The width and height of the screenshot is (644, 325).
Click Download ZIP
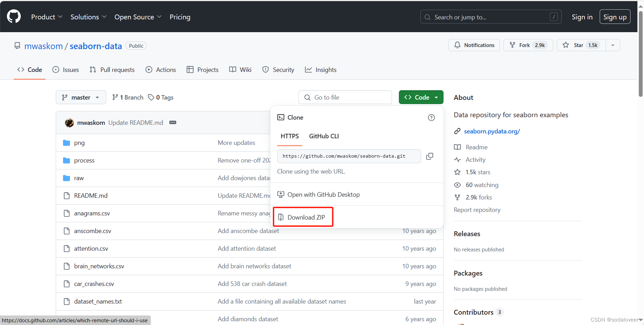click(x=302, y=217)
